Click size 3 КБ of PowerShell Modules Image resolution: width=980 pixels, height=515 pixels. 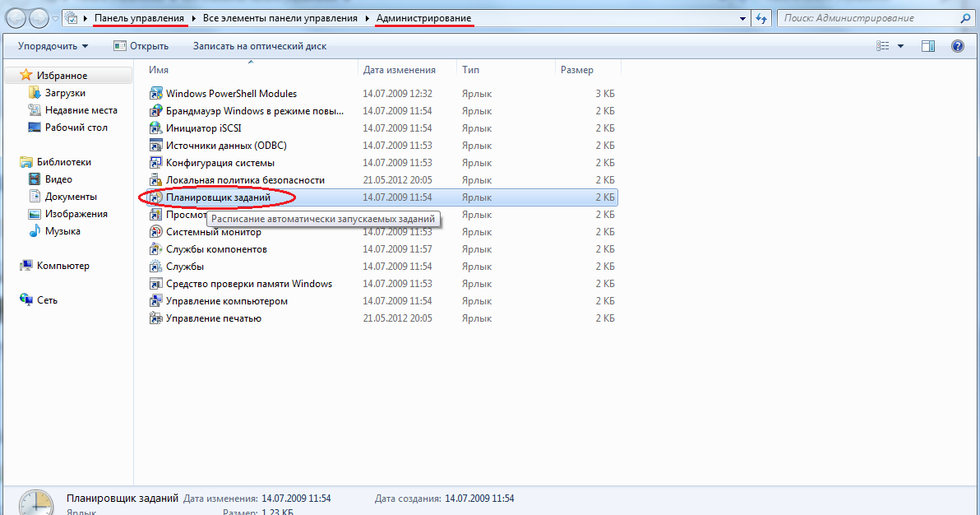[x=604, y=94]
